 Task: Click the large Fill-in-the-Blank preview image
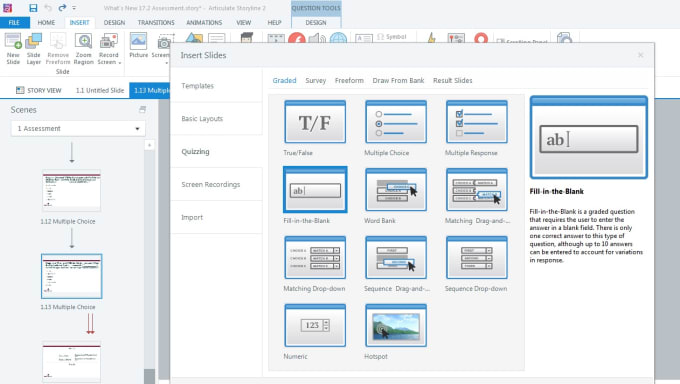coord(588,137)
